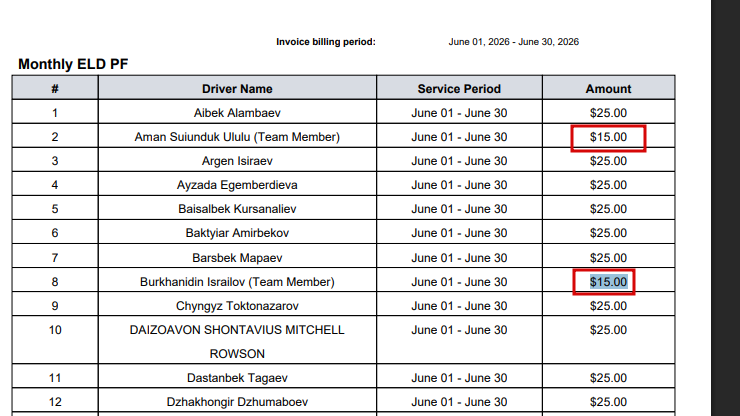
Task: Click driver name Baktyiar Amirbekov
Action: pos(237,233)
